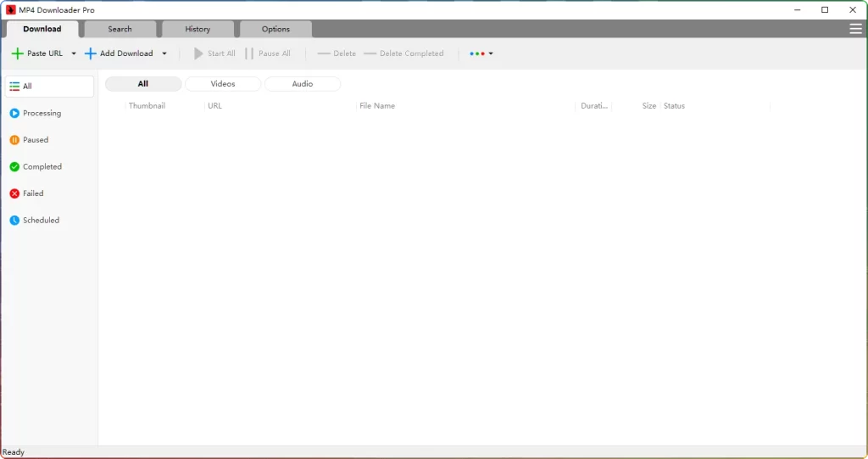Show Processing downloads in sidebar
This screenshot has height=459, width=868.
point(50,113)
